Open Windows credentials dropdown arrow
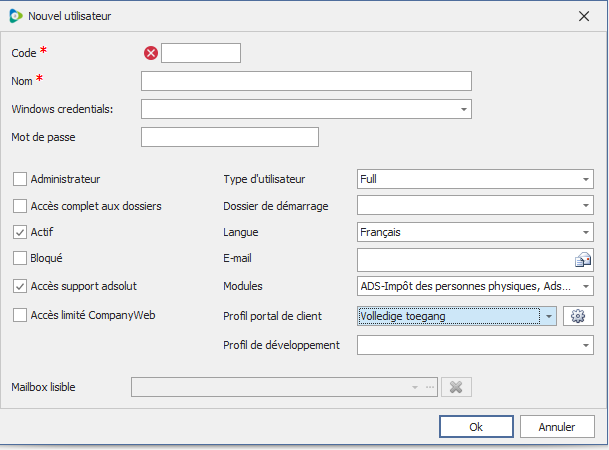Screen dimensions: 609x450 (463, 109)
